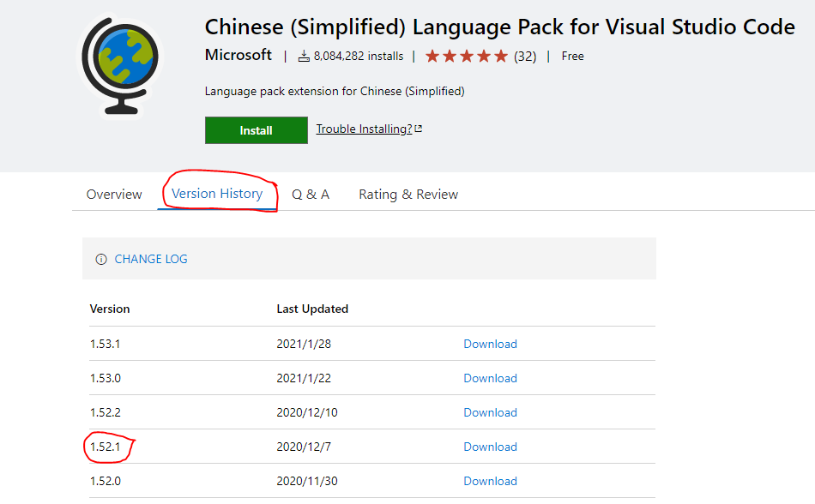Click the Microsoft publisher name

pos(238,55)
